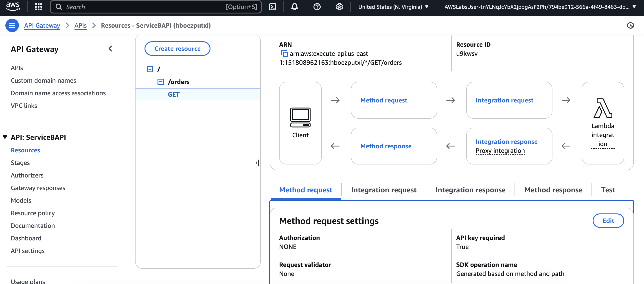The height and width of the screenshot is (284, 644).
Task: Open Resource policy
Action: (33, 213)
